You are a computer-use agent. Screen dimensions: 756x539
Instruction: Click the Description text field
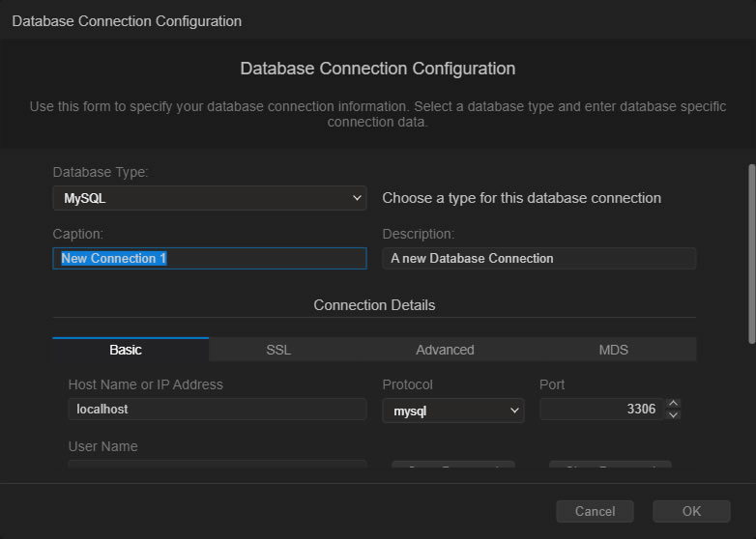point(538,258)
